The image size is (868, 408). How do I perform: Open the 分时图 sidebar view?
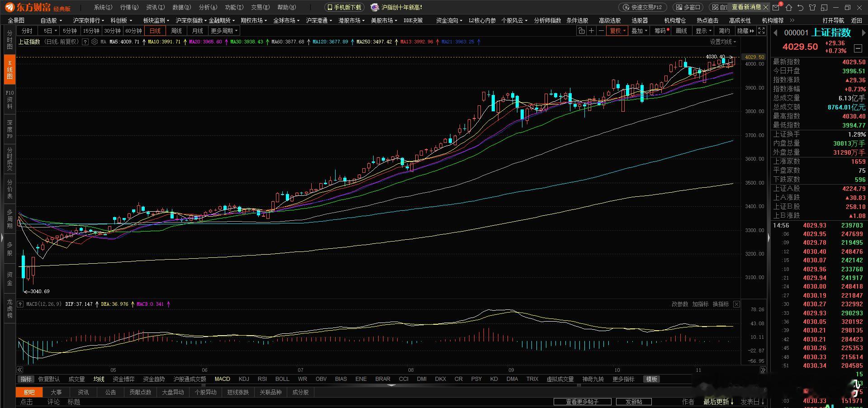click(x=9, y=40)
